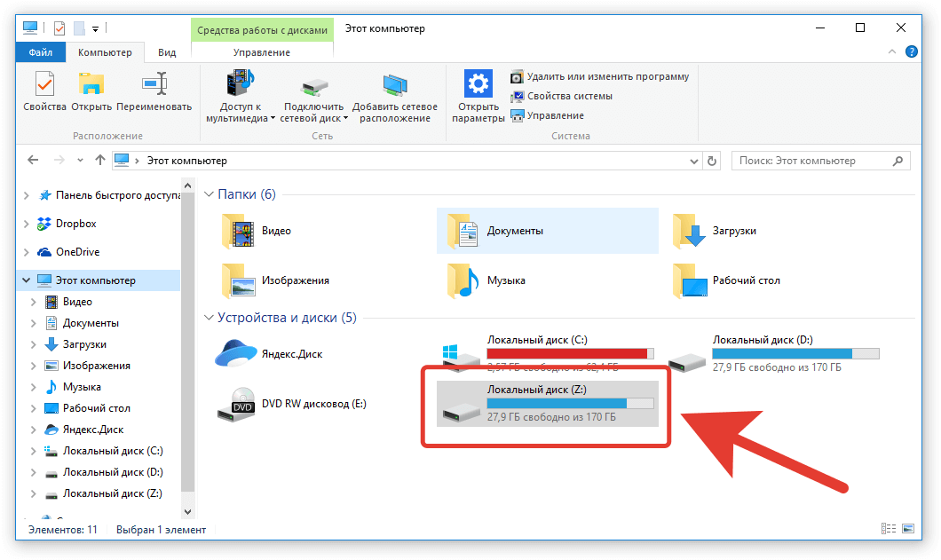Collapse the Папки (6) group
The height and width of the screenshot is (560, 941).
tap(210, 194)
